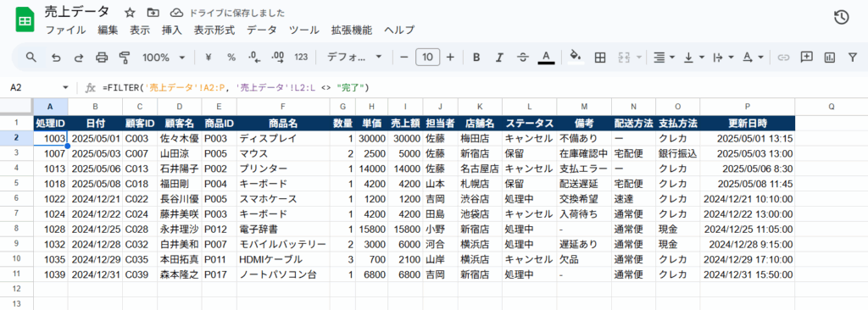Open the 拡張機能 menu
Viewport: 868px width, 310px height.
pyautogui.click(x=352, y=30)
